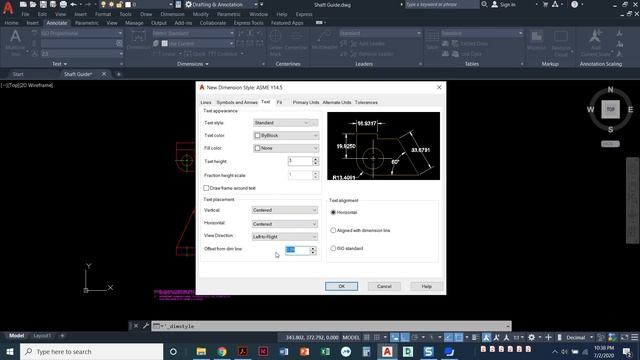The height and width of the screenshot is (360, 640).
Task: Click the Open file icon in quick access toolbar
Action: [33, 4]
